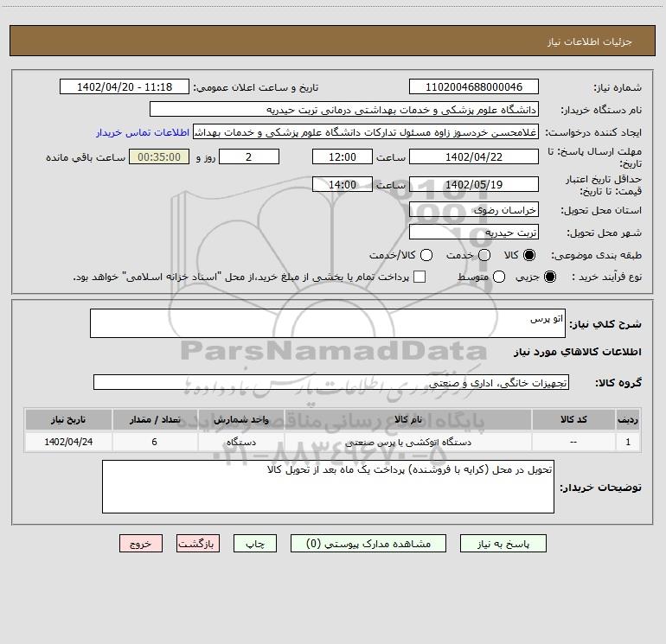Click the بازگشت back button
The height and width of the screenshot is (644, 666).
point(198,544)
